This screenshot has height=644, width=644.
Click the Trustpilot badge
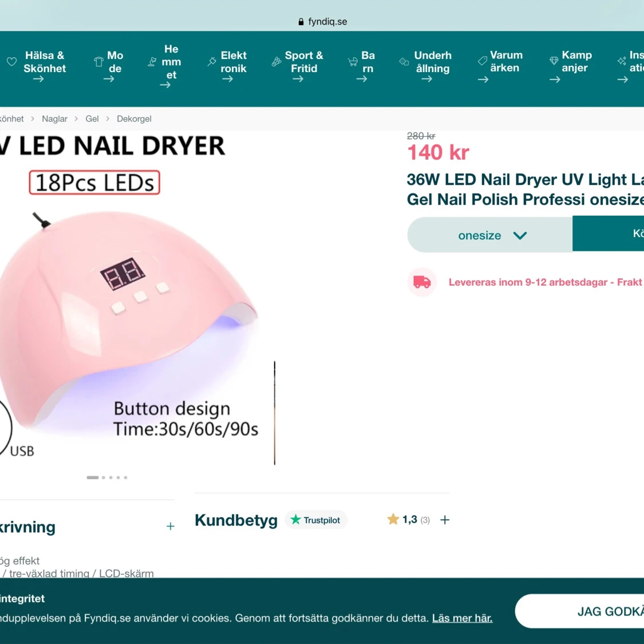pyautogui.click(x=316, y=520)
